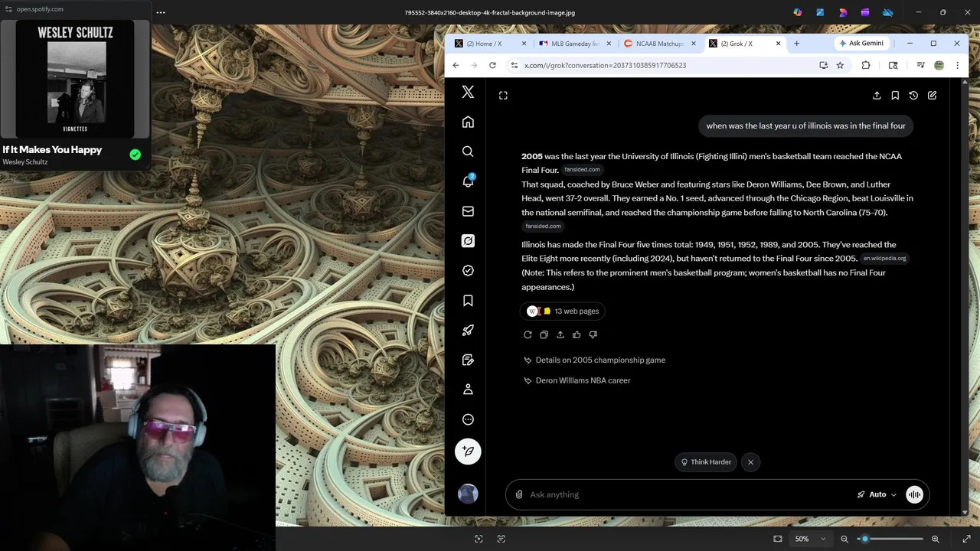980x551 pixels.
Task: Click the Think Harder button
Action: click(x=705, y=462)
